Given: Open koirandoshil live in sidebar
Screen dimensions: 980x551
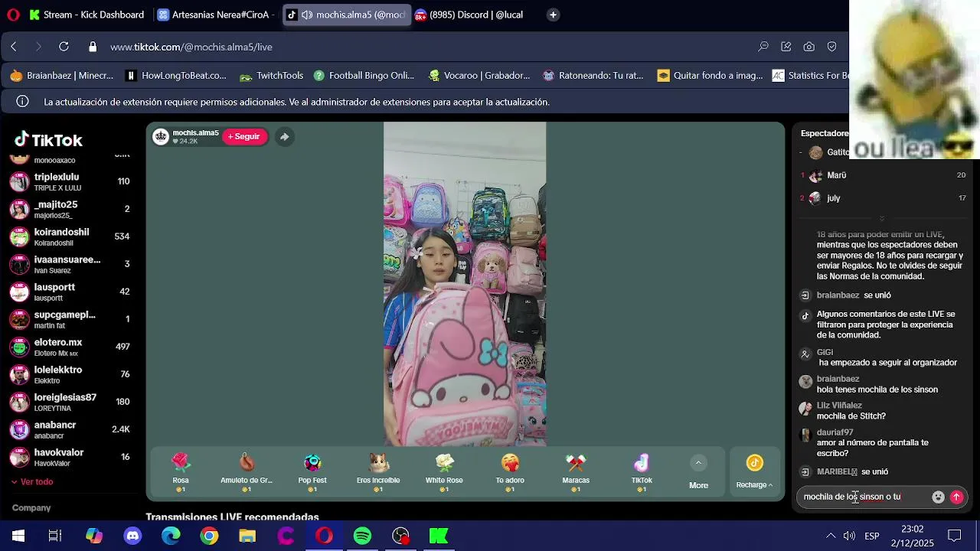Looking at the screenshot, I should tap(70, 236).
